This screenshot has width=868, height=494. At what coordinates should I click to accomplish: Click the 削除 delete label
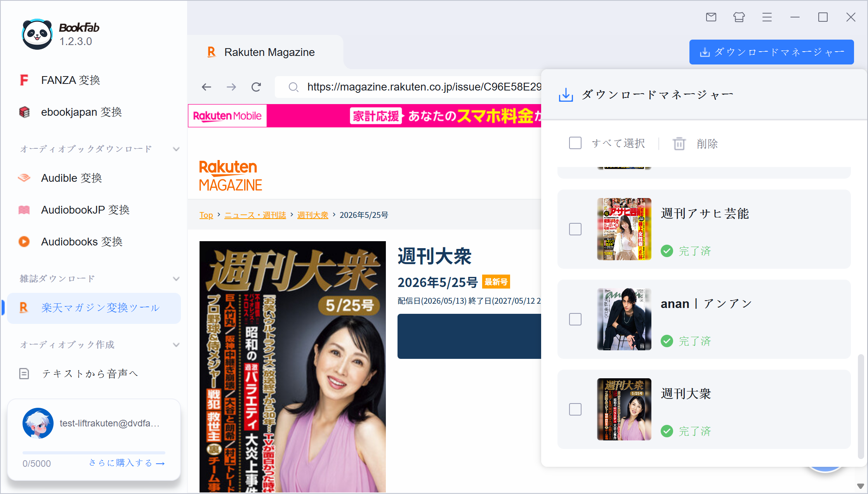(707, 144)
